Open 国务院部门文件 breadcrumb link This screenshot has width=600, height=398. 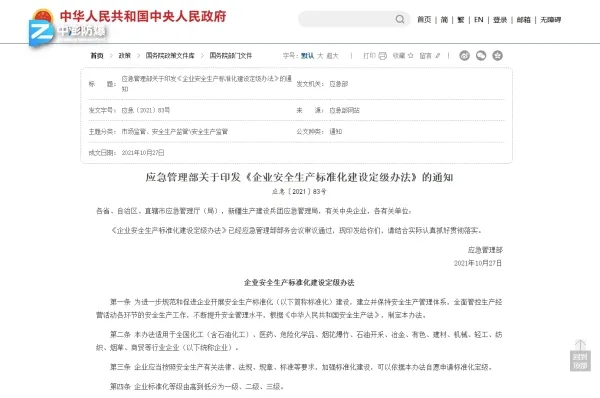[x=231, y=55]
